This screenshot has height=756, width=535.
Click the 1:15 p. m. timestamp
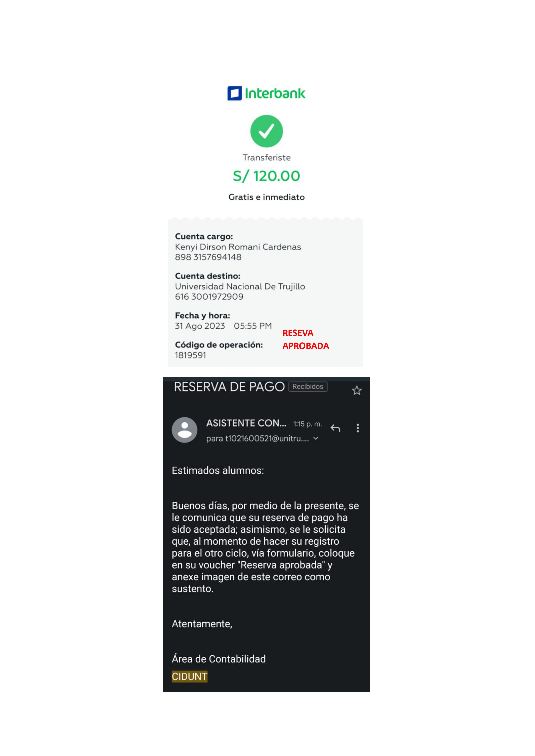[307, 424]
